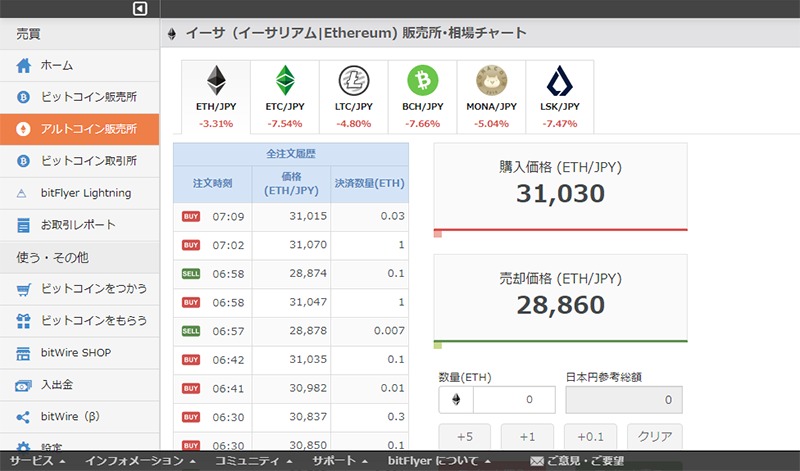Launch bitFlyer Lightning from the sidebar
Image resolution: width=800 pixels, height=471 pixels.
click(x=80, y=193)
